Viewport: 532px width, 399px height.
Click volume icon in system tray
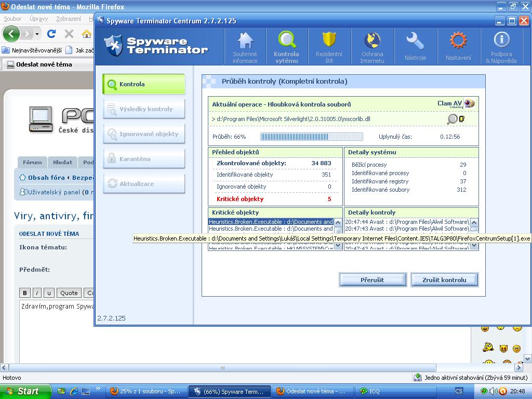[x=493, y=391]
